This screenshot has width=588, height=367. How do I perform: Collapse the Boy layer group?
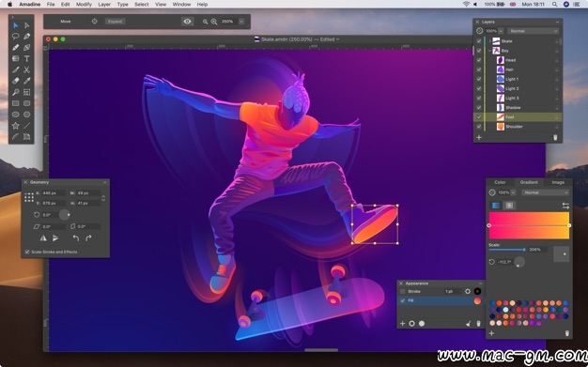pyautogui.click(x=489, y=51)
